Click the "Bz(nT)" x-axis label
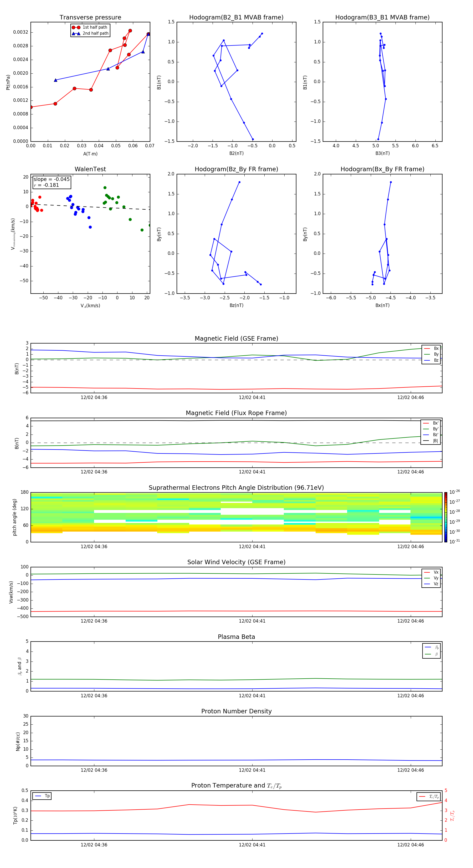473x868 pixels. [236, 305]
